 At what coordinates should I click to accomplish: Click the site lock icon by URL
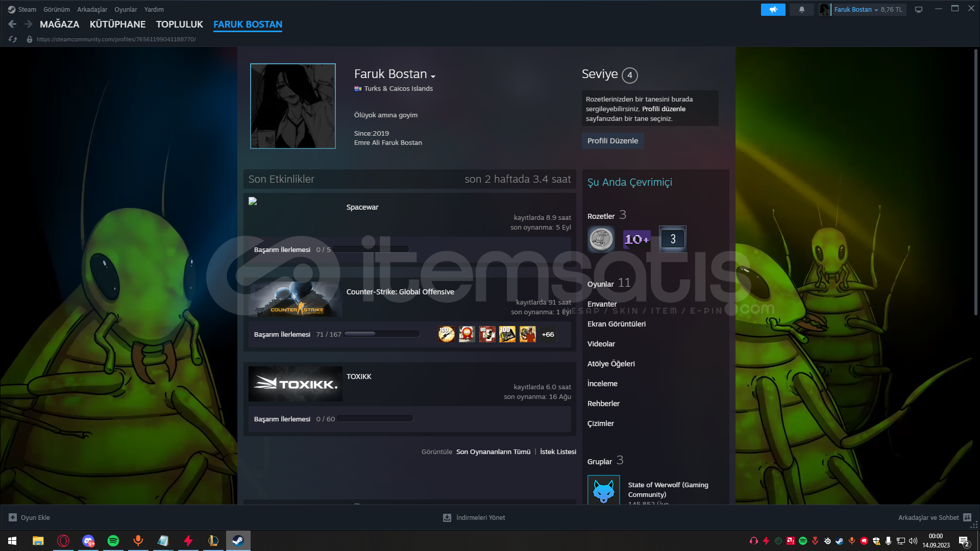click(x=30, y=39)
